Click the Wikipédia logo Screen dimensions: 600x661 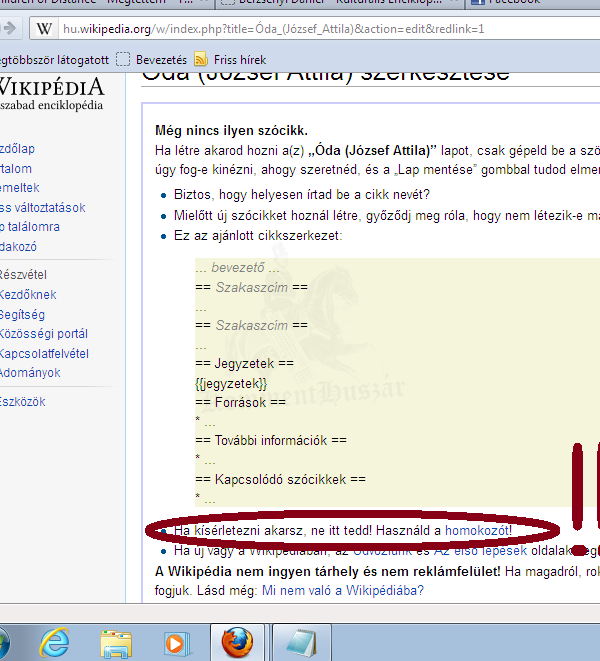(51, 93)
